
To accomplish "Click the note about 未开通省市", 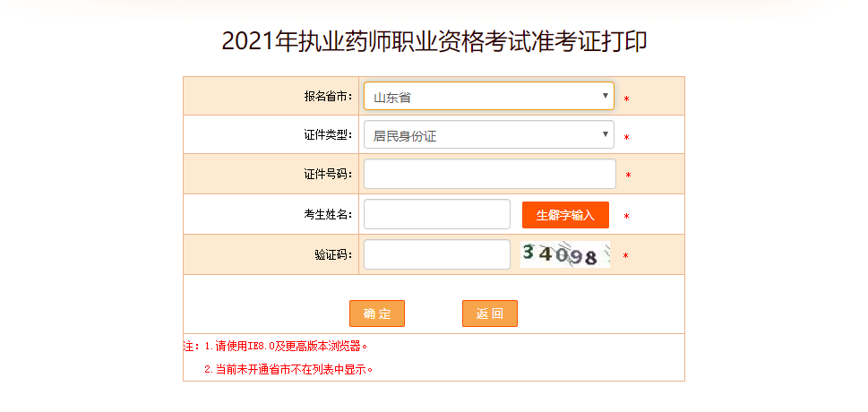I will (x=288, y=369).
